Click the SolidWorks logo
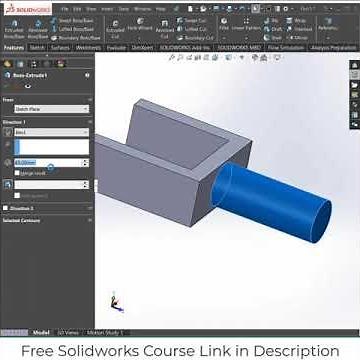 point(28,9)
